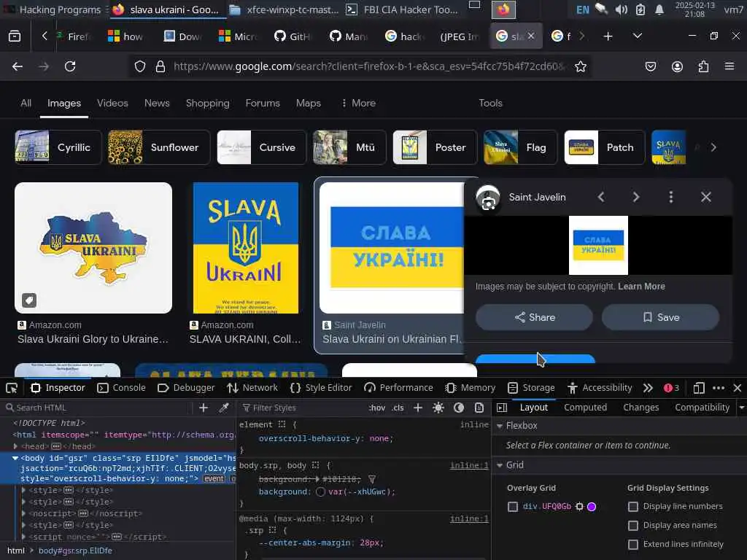Click the site security padlock icon
The width and height of the screenshot is (747, 560).
160,66
